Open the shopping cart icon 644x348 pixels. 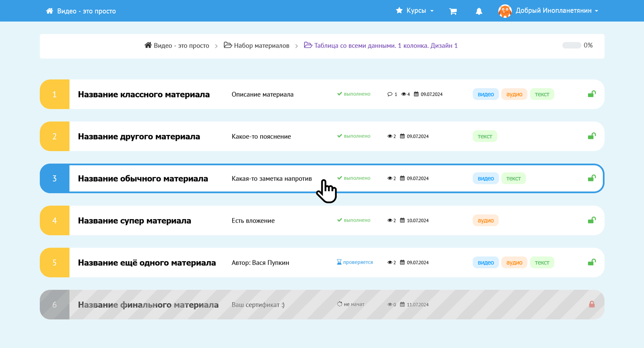pos(453,11)
